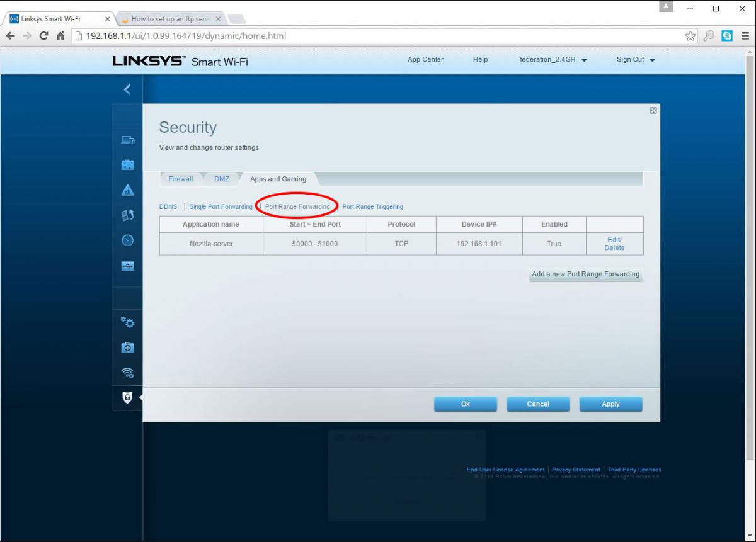Click the address bar URL field
Viewport: 756px width, 542px height.
[x=378, y=36]
